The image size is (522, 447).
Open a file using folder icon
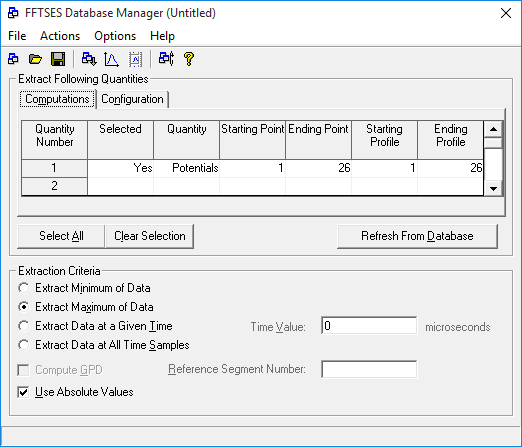click(x=35, y=59)
